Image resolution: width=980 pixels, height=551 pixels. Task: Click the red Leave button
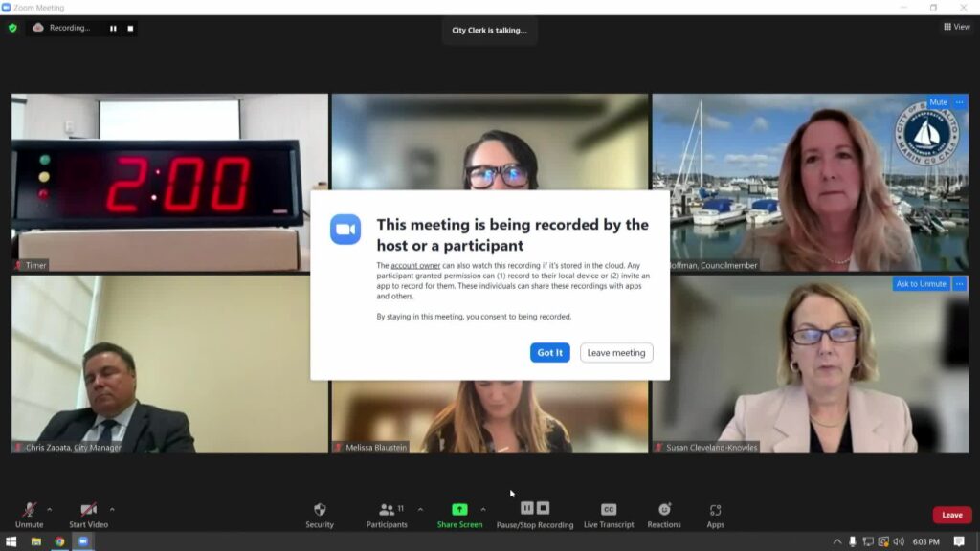[951, 515]
